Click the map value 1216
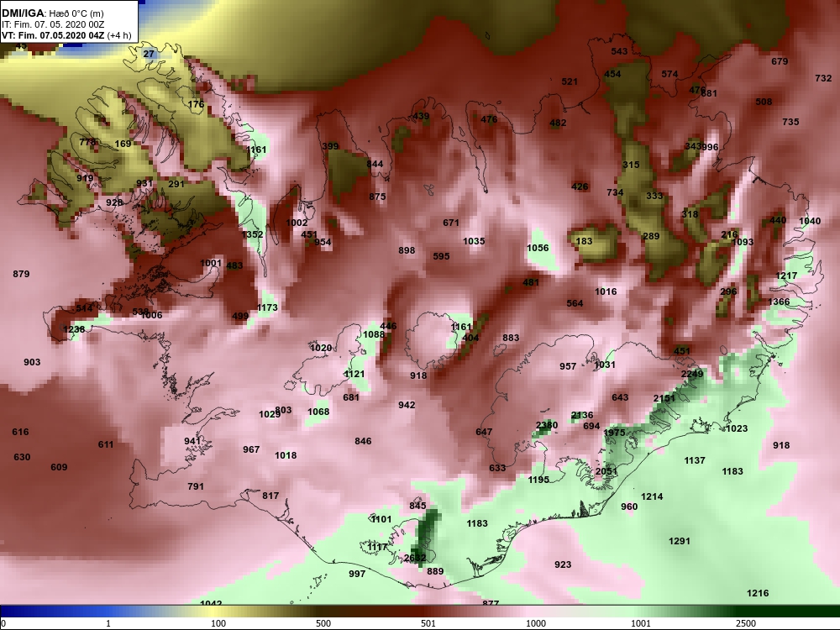This screenshot has height=630, width=840. pos(758,593)
